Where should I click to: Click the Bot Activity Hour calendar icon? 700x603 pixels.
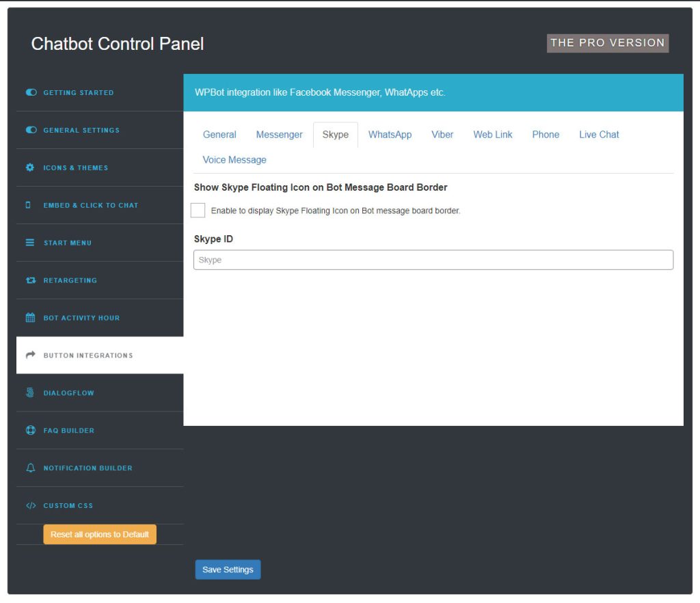tap(30, 317)
